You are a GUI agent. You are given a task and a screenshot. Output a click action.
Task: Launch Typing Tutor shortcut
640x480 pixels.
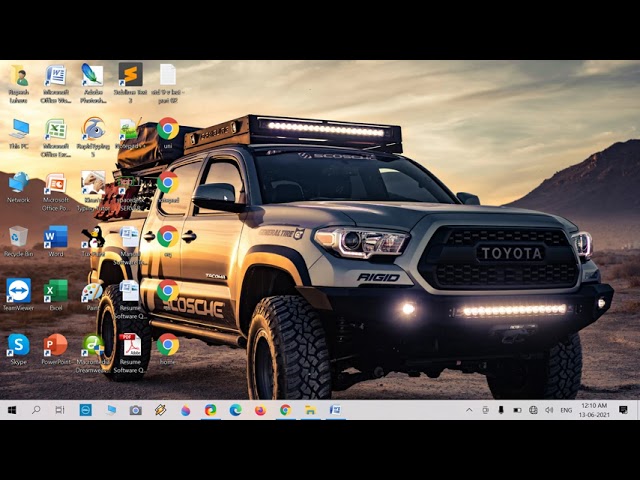(x=93, y=182)
